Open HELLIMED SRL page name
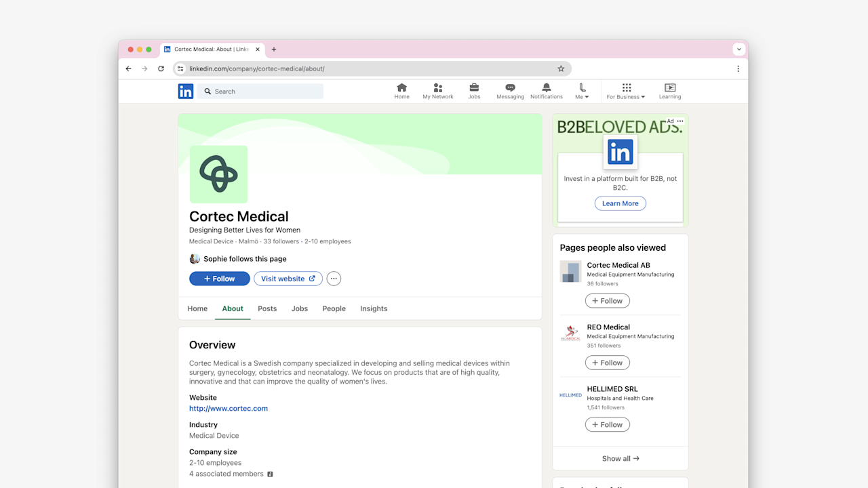This screenshot has height=488, width=868. tap(614, 389)
